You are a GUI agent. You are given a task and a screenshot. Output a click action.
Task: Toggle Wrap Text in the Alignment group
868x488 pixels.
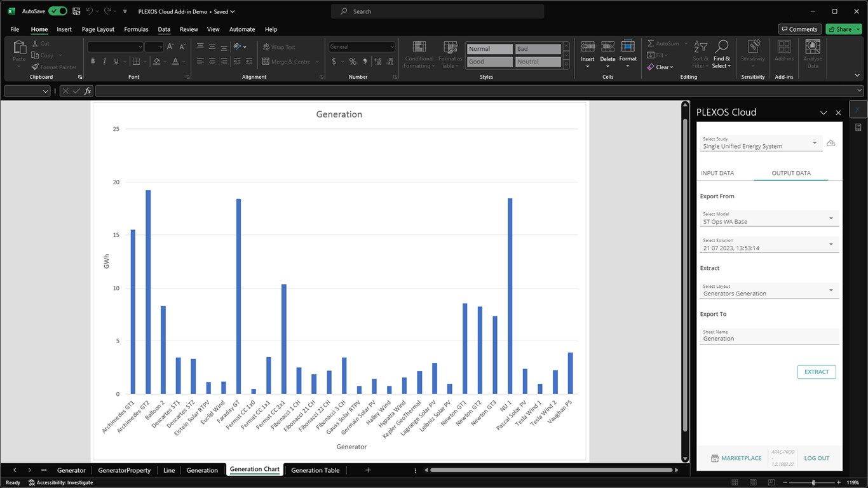(279, 47)
